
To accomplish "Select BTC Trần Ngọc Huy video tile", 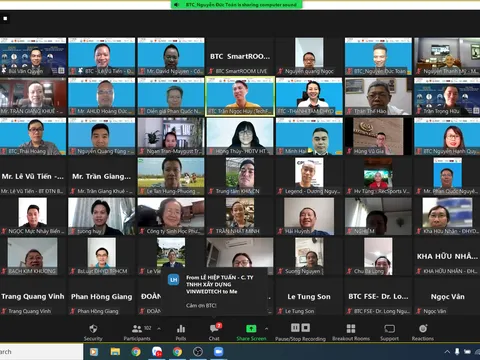I will coord(240,96).
